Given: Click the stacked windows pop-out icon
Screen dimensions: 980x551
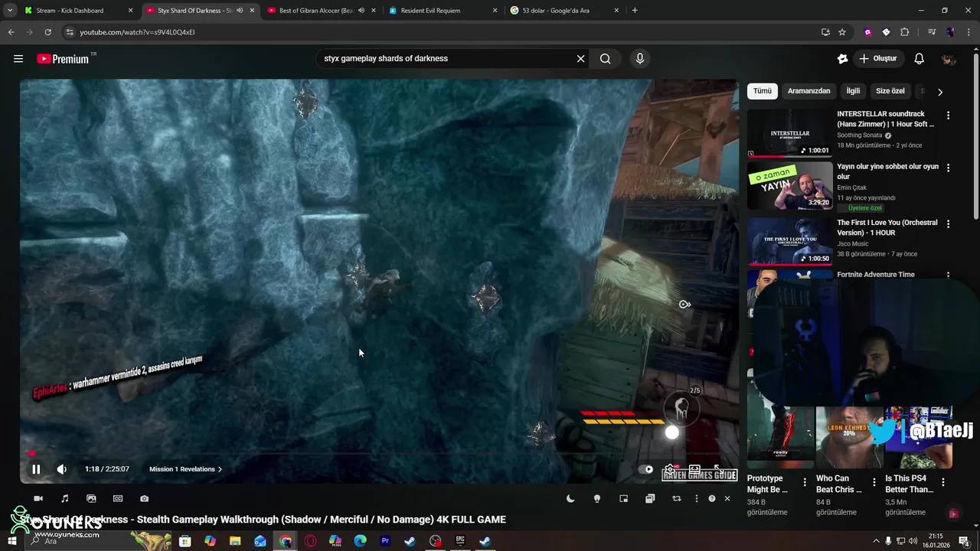Looking at the screenshot, I should pos(650,498).
